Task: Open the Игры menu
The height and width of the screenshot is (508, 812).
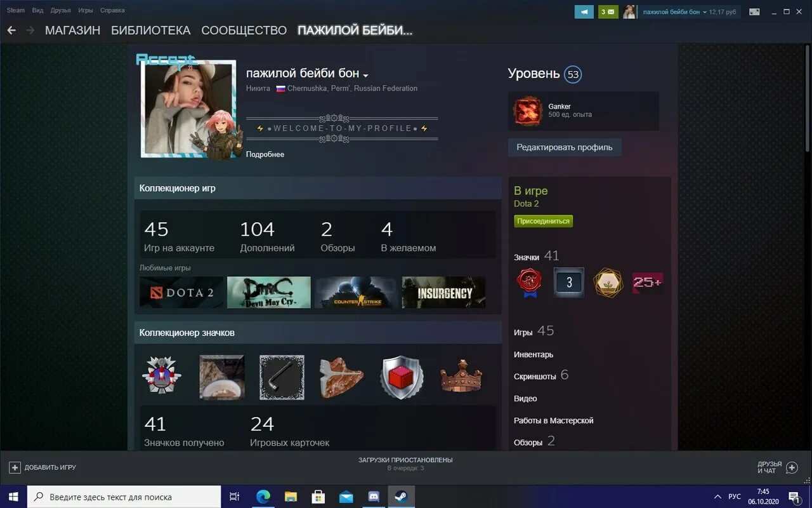Action: (x=85, y=10)
